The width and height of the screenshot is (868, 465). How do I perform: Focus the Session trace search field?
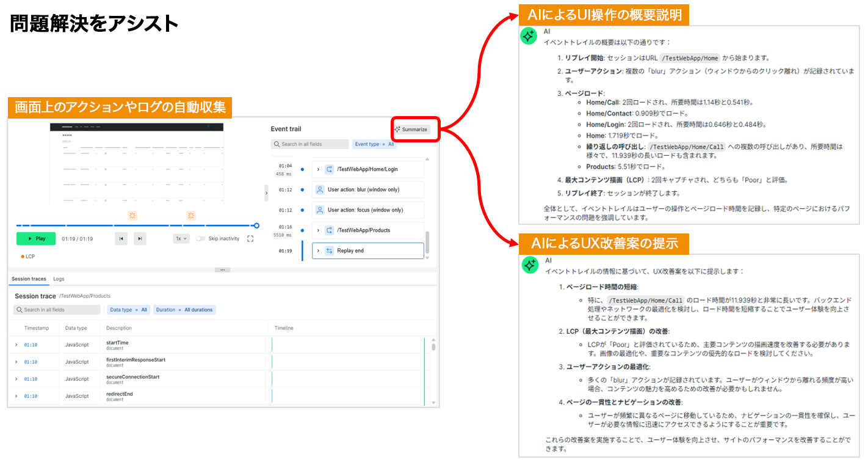57,310
